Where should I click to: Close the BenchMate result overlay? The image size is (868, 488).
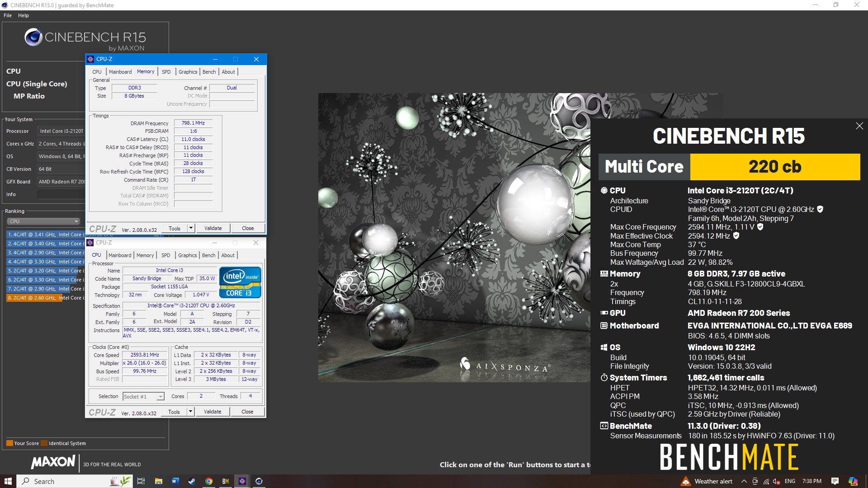coord(859,126)
